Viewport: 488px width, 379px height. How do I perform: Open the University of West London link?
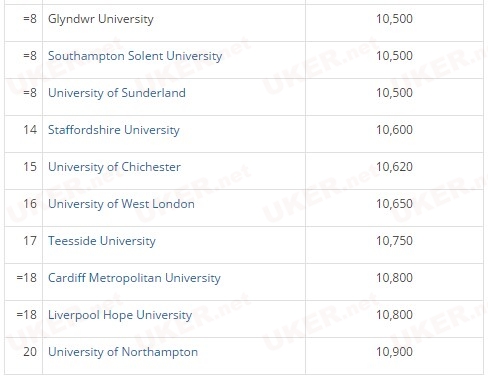pyautogui.click(x=121, y=204)
